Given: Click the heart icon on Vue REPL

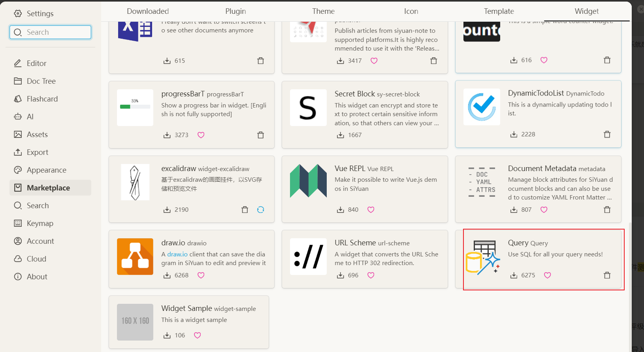Looking at the screenshot, I should click(x=371, y=210).
